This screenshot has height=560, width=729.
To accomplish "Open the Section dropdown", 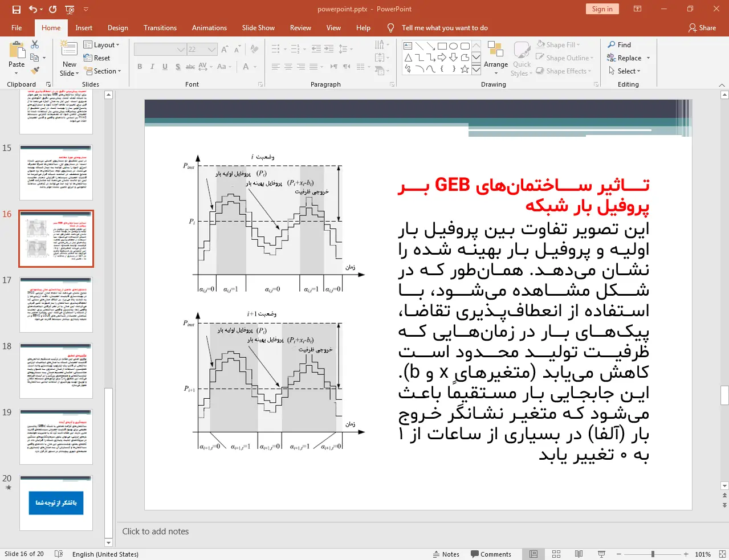I will click(x=103, y=71).
